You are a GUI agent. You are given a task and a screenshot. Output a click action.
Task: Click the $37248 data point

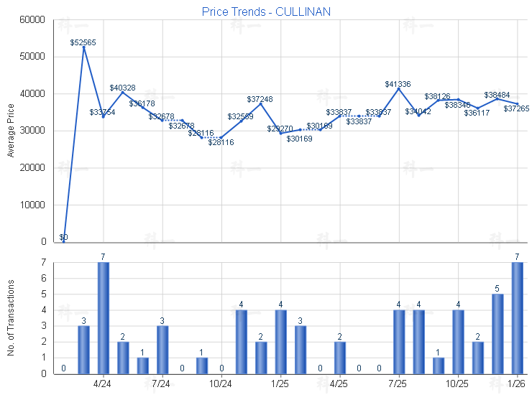(261, 103)
